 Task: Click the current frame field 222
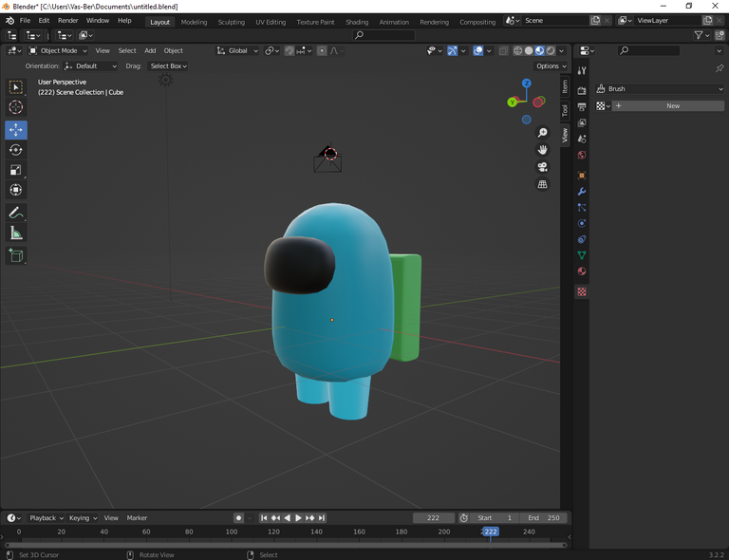click(x=433, y=517)
